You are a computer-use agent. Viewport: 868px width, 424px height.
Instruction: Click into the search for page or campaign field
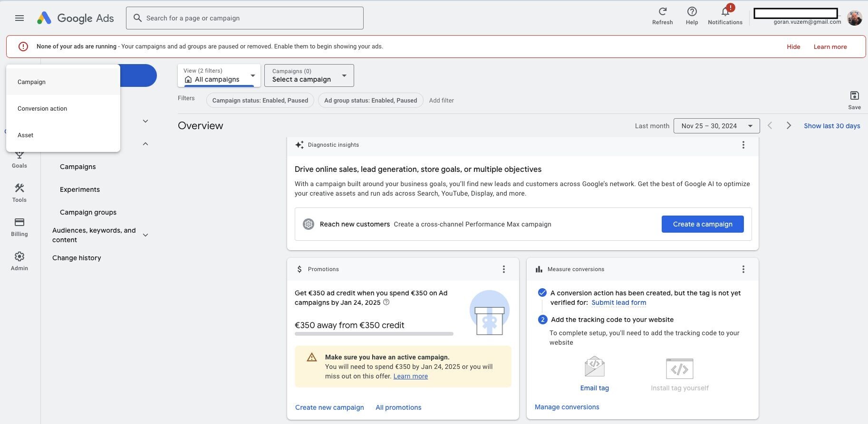pos(245,18)
